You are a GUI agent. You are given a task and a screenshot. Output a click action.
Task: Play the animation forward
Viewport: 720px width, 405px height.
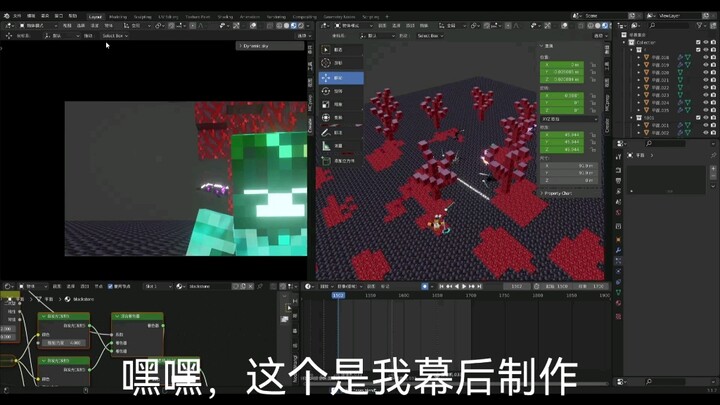(x=464, y=286)
